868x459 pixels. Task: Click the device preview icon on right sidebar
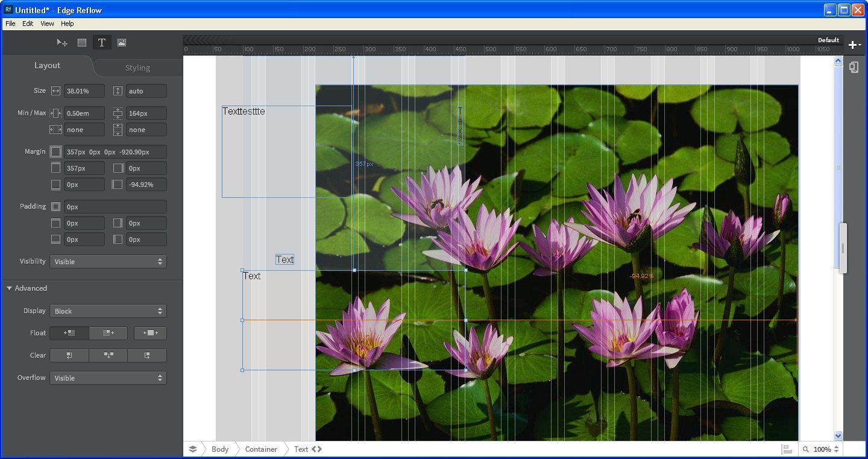pos(854,67)
